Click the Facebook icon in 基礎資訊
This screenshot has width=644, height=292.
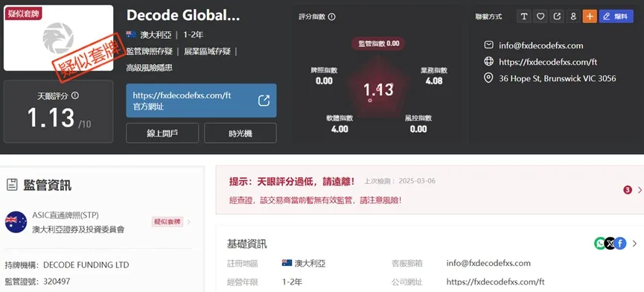pyautogui.click(x=620, y=244)
